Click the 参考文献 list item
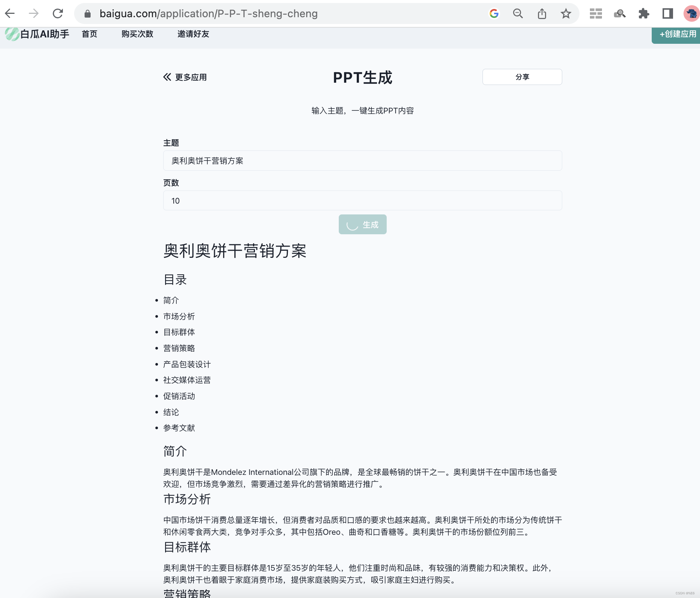This screenshot has height=598, width=700. (x=179, y=428)
